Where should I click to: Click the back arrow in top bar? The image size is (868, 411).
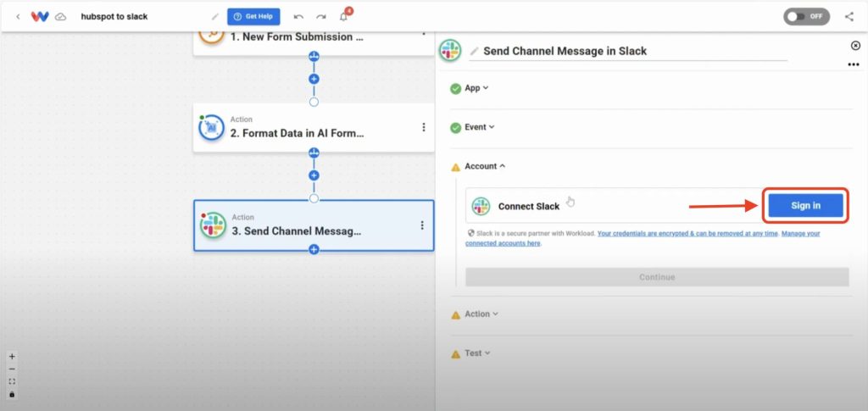(18, 17)
